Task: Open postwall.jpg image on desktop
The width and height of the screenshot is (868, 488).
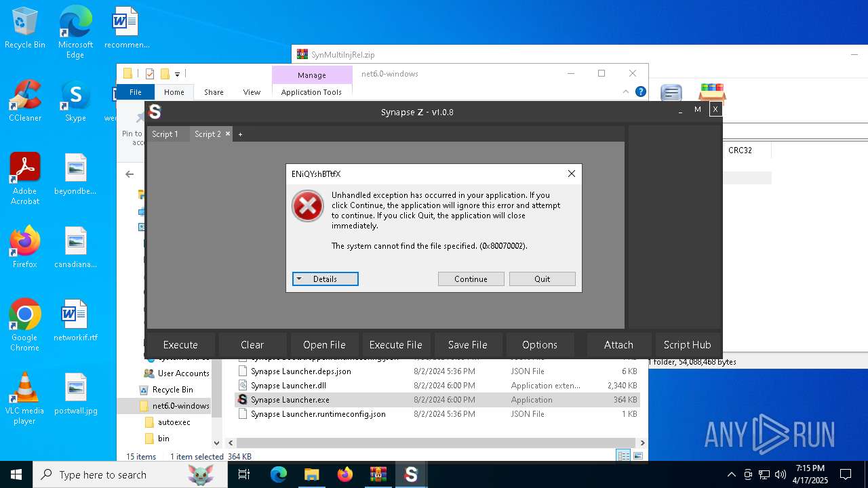Action: (x=75, y=394)
